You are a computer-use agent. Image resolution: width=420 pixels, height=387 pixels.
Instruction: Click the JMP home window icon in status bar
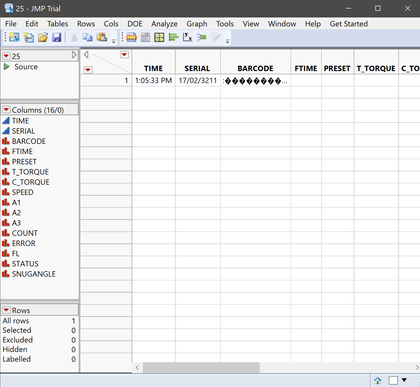tap(377, 380)
